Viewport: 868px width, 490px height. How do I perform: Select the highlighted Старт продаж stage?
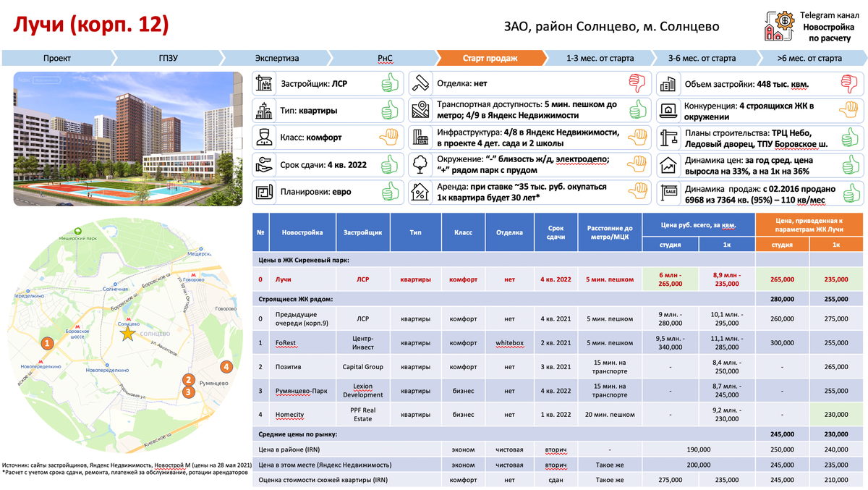click(x=490, y=58)
